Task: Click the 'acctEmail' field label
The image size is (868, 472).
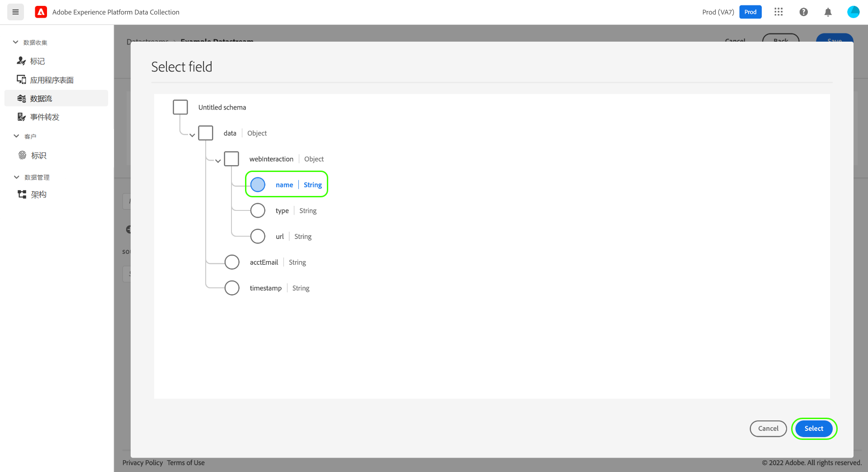Action: [264, 262]
